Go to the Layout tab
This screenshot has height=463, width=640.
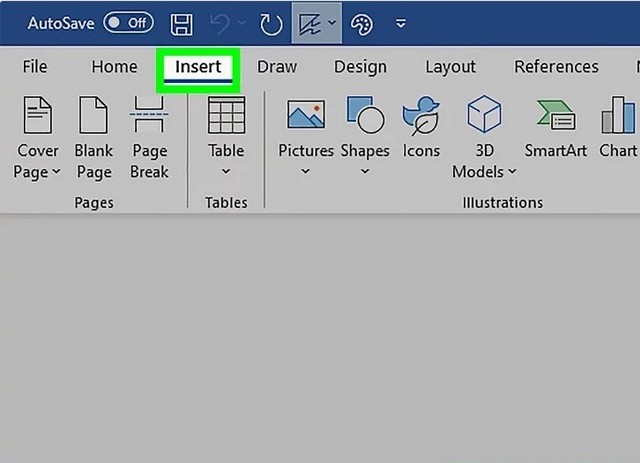pyautogui.click(x=450, y=67)
